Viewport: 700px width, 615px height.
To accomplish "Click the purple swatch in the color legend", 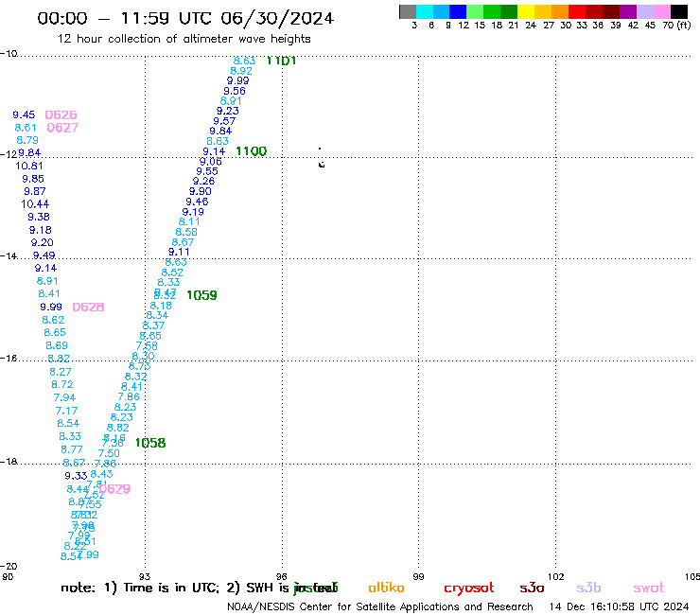I will click(x=628, y=11).
